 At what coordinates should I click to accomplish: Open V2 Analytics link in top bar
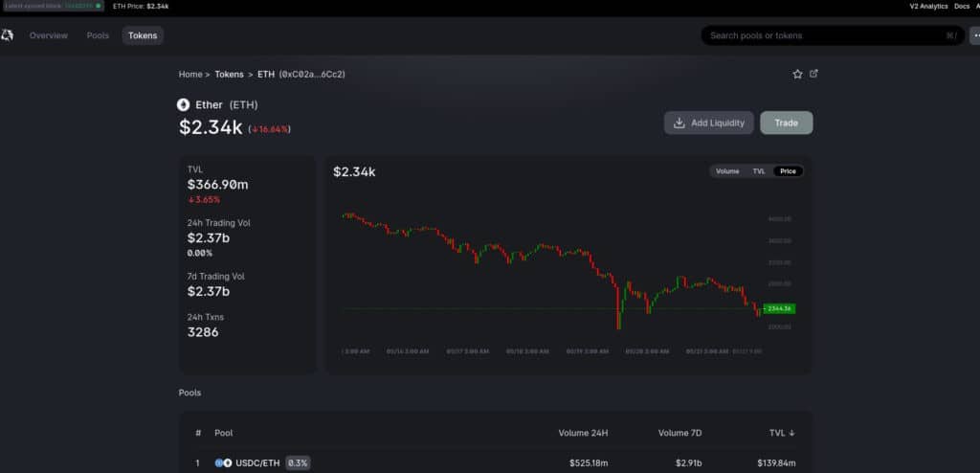pos(928,6)
